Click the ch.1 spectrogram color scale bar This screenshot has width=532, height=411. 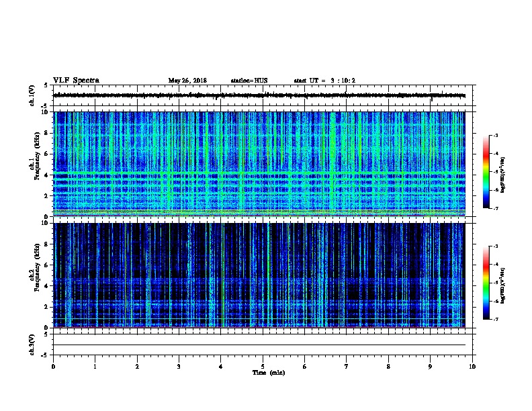click(486, 172)
